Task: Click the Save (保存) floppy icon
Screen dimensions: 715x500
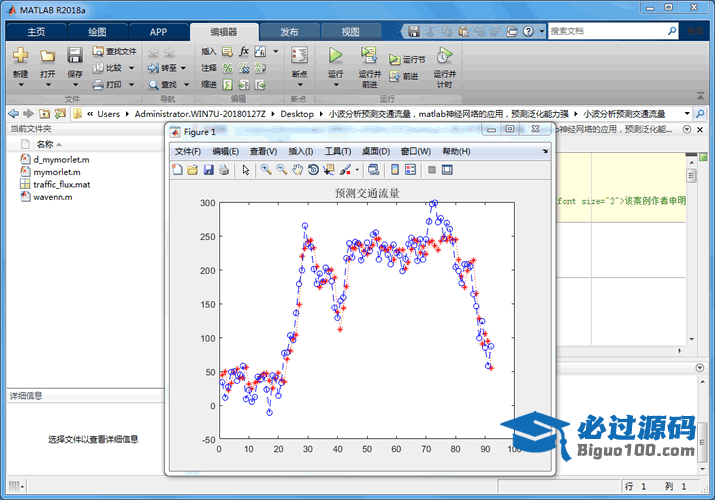Action: [x=74, y=56]
